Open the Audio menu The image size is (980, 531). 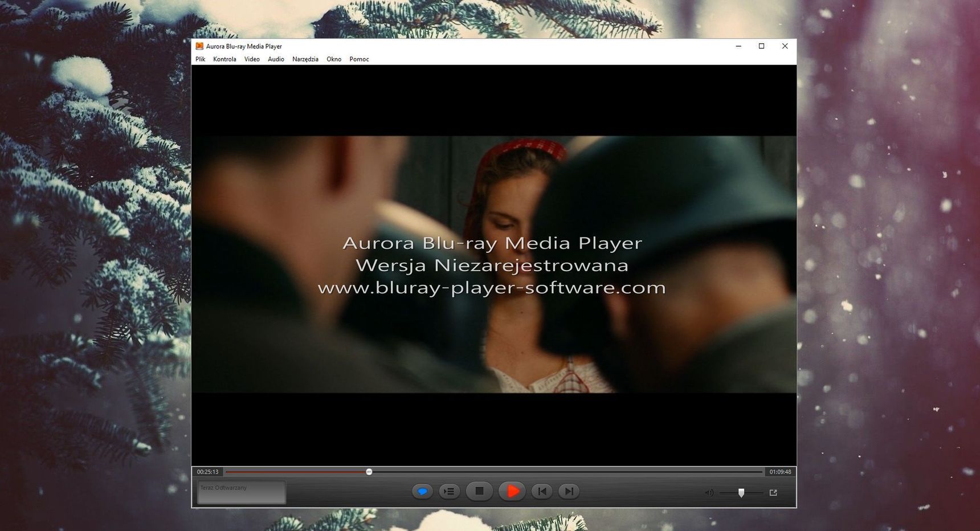pos(276,59)
